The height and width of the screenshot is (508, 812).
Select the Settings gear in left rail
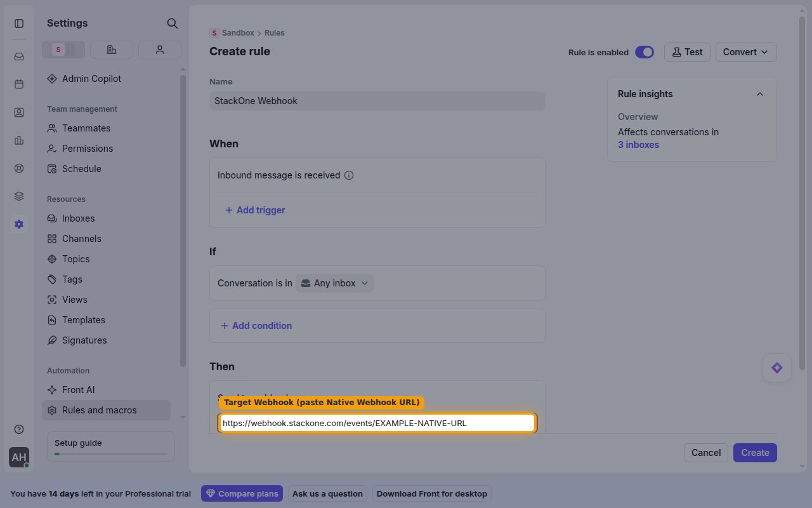pyautogui.click(x=19, y=224)
